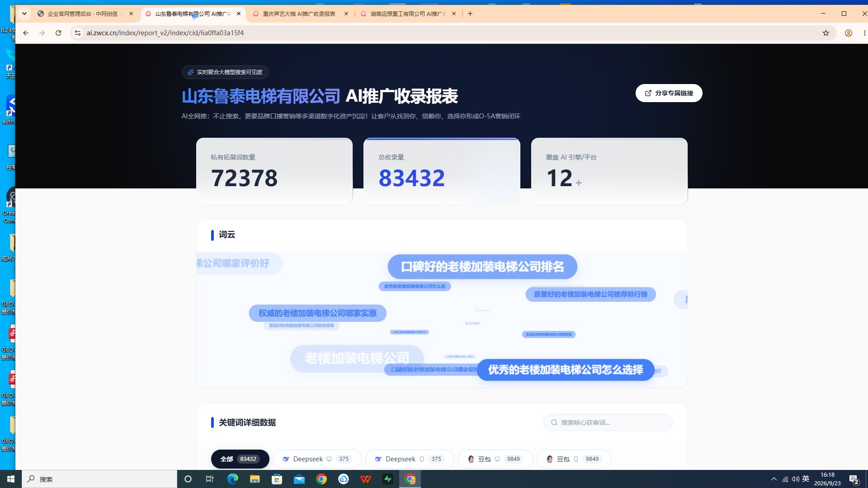
Task: Open Task View from the taskbar
Action: (x=209, y=479)
